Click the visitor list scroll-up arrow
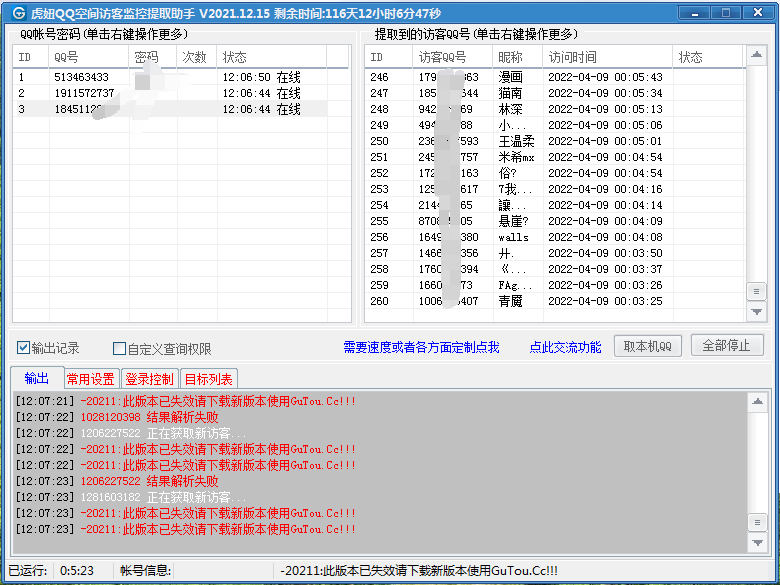 pyautogui.click(x=758, y=77)
